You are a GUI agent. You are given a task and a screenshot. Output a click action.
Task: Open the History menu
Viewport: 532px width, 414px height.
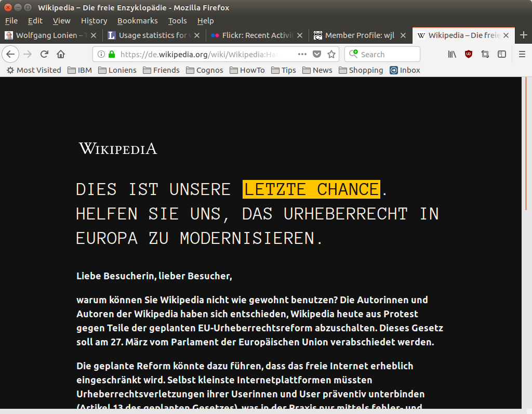[94, 21]
